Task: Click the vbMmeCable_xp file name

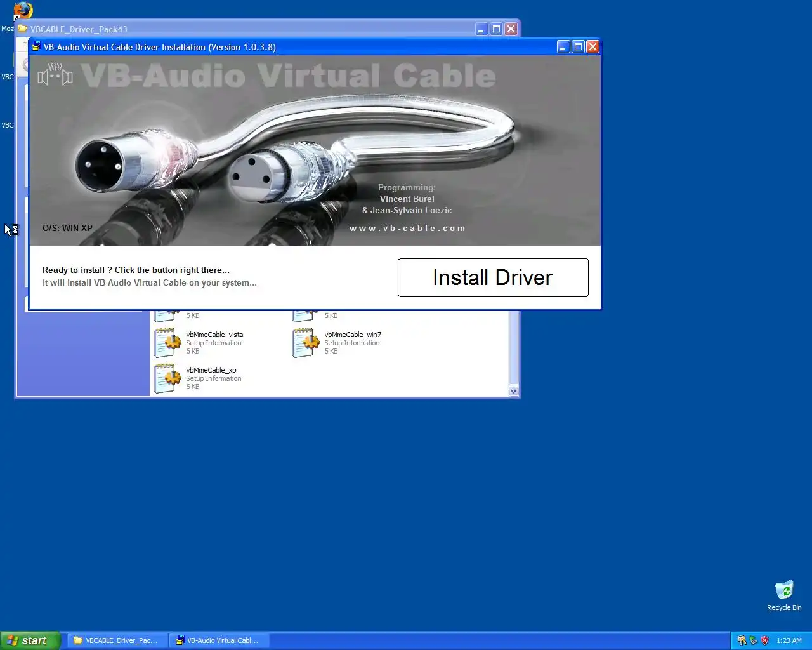Action: tap(211, 370)
